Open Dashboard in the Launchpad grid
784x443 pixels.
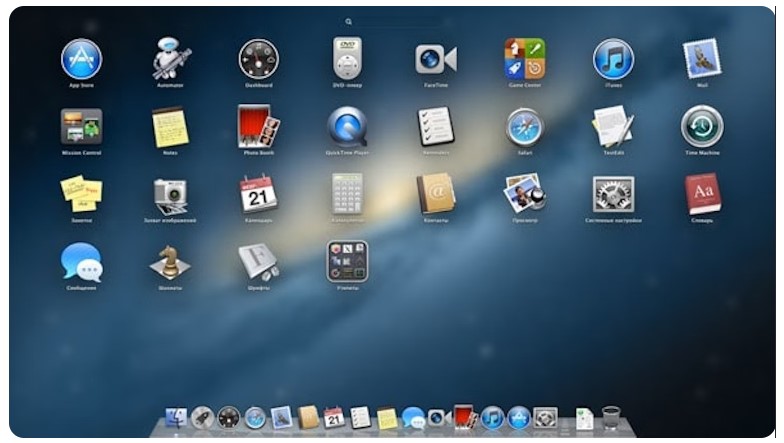(x=258, y=59)
